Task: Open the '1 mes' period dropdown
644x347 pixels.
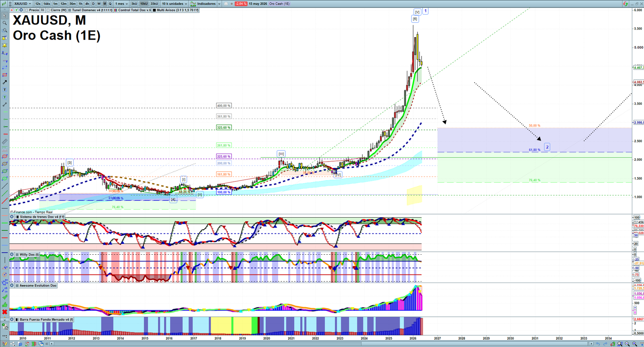Action: click(122, 4)
